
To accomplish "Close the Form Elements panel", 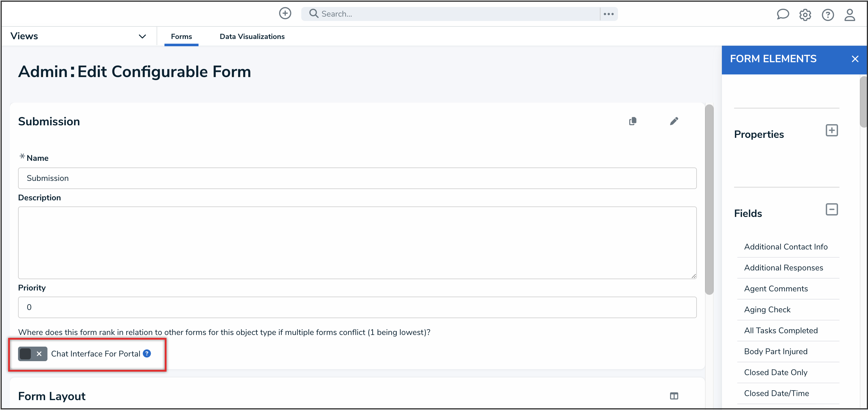I will click(855, 58).
